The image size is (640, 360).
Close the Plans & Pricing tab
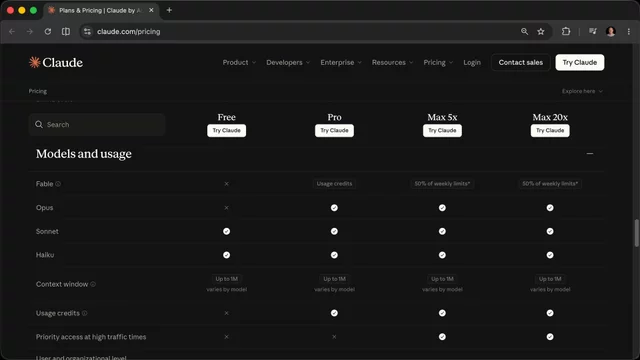click(151, 10)
